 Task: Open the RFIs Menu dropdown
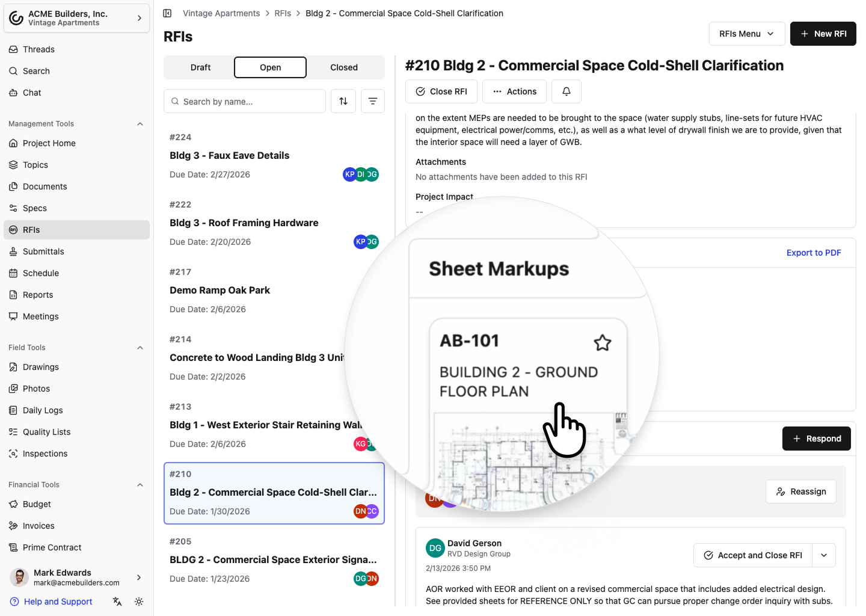click(746, 34)
